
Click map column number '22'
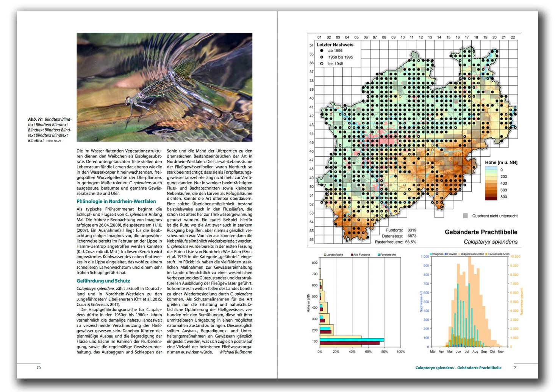pos(513,37)
